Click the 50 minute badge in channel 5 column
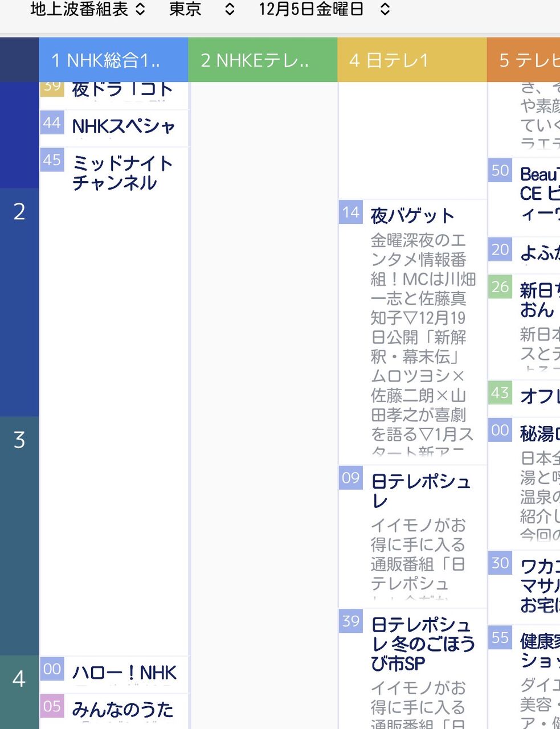Viewport: 560px width, 729px height. click(500, 170)
